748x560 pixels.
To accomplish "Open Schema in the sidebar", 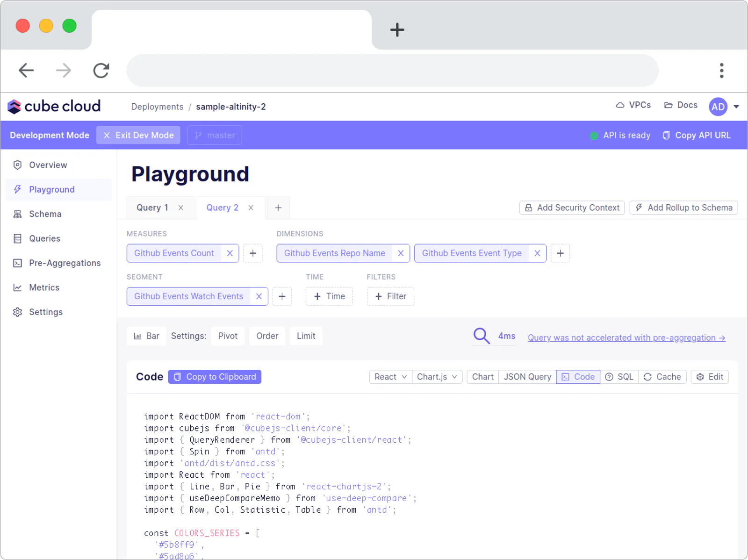I will (59, 214).
